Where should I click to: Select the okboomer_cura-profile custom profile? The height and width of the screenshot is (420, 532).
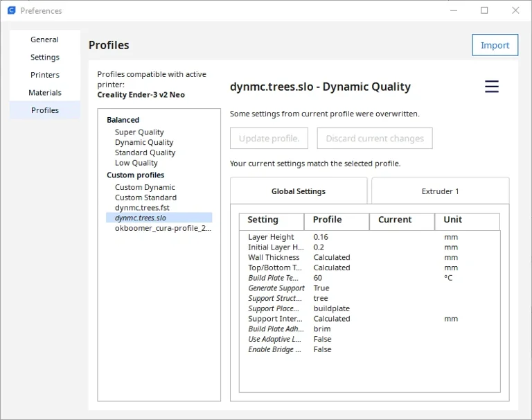pyautogui.click(x=163, y=228)
